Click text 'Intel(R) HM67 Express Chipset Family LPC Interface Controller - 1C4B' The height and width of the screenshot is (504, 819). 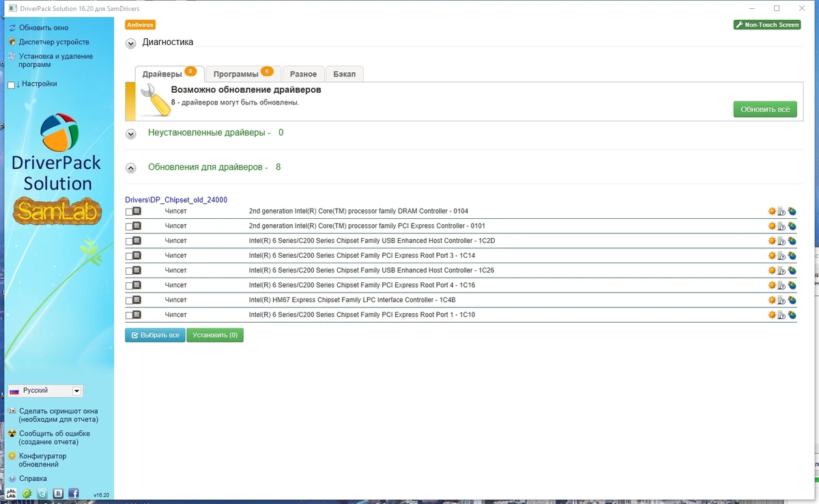point(352,300)
